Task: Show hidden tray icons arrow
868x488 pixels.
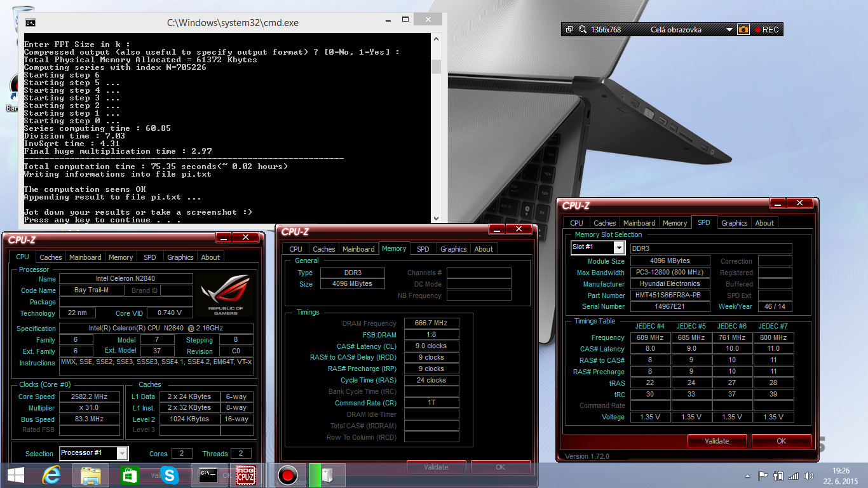Action: (x=748, y=475)
